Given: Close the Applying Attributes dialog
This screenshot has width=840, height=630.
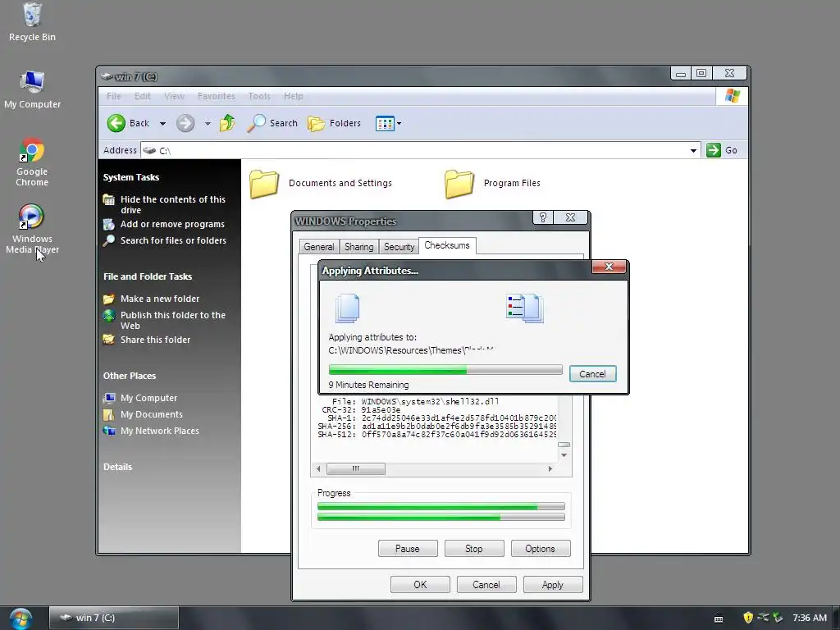Looking at the screenshot, I should (609, 267).
